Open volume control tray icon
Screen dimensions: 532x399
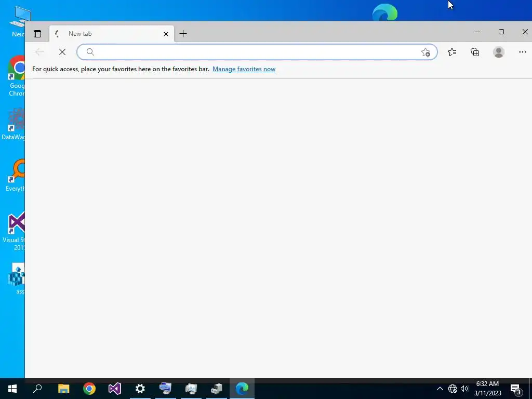click(464, 389)
